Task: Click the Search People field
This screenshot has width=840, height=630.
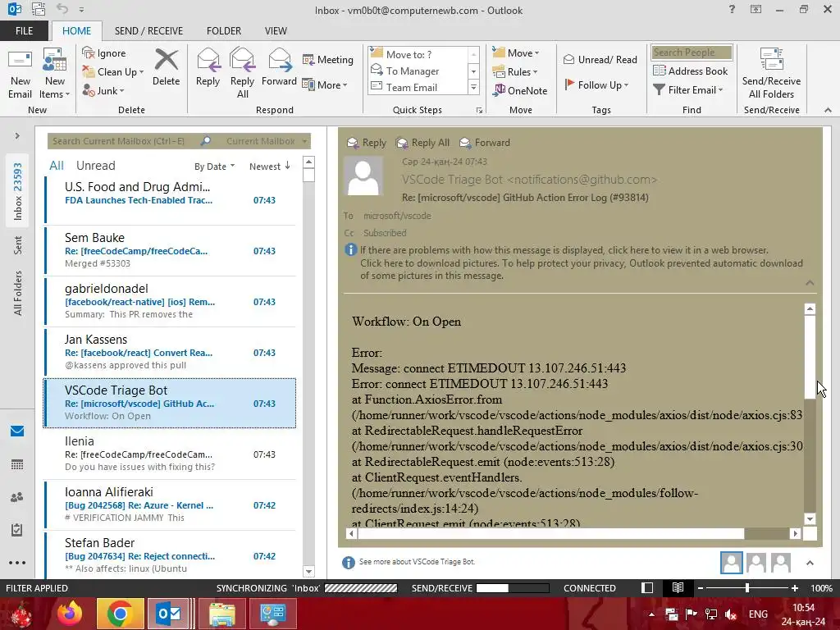Action: (x=692, y=52)
